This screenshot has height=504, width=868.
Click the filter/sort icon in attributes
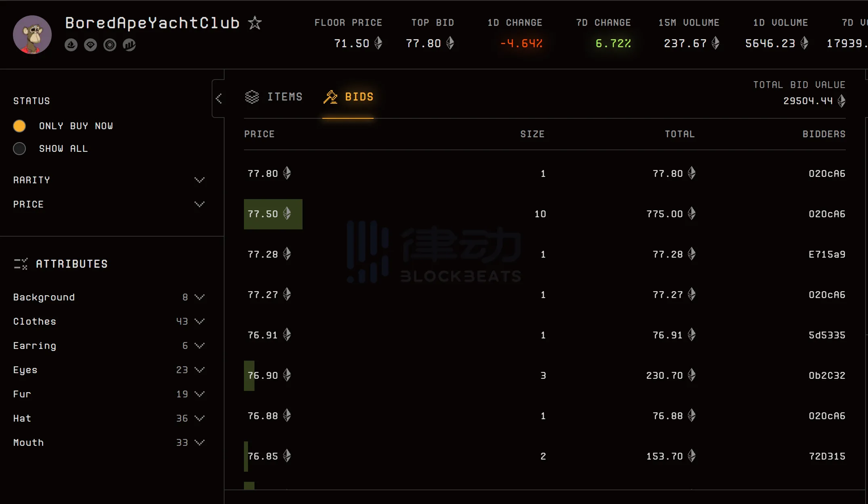[19, 264]
